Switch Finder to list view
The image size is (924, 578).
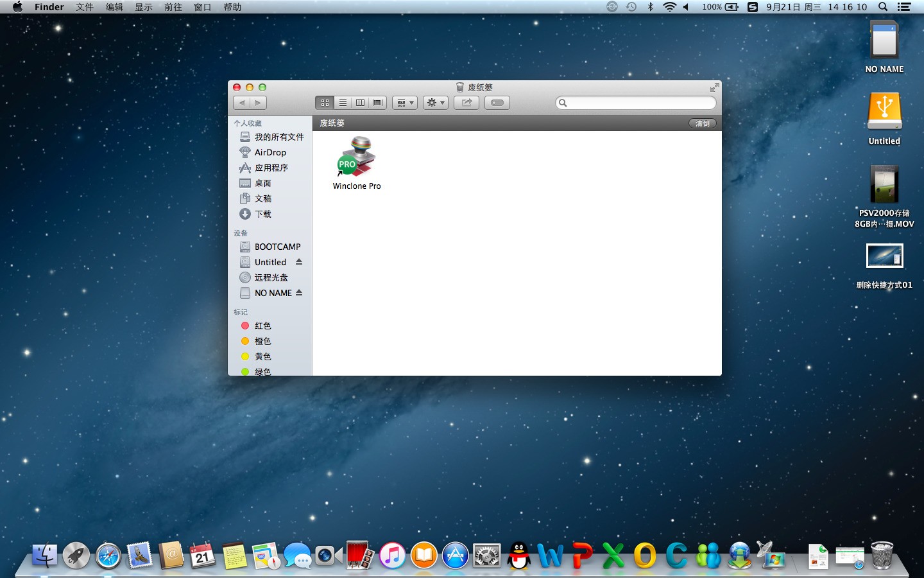[343, 103]
